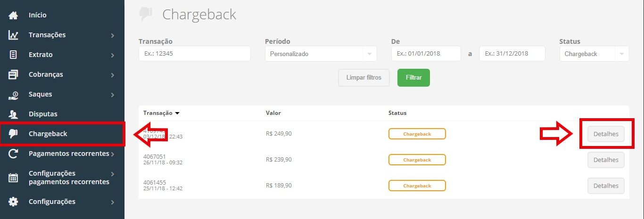Open the Status Chargeback dropdown

coord(594,54)
